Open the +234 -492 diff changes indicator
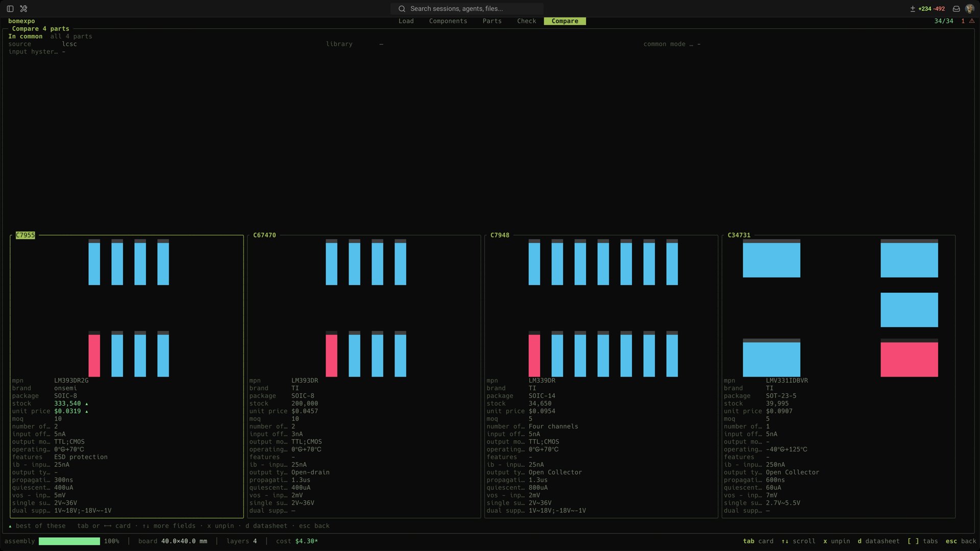The width and height of the screenshot is (980, 551). [x=927, y=9]
